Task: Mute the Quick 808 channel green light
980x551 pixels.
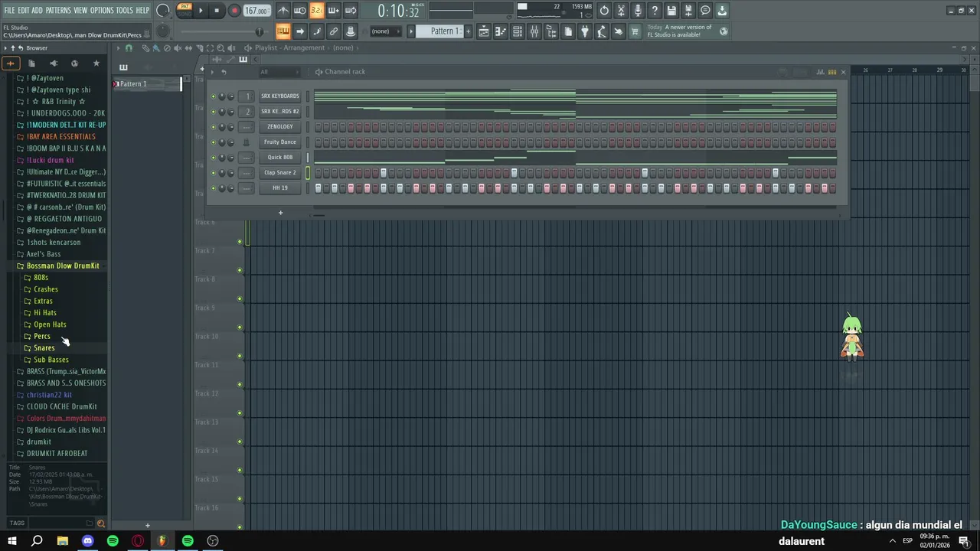Action: click(x=213, y=158)
